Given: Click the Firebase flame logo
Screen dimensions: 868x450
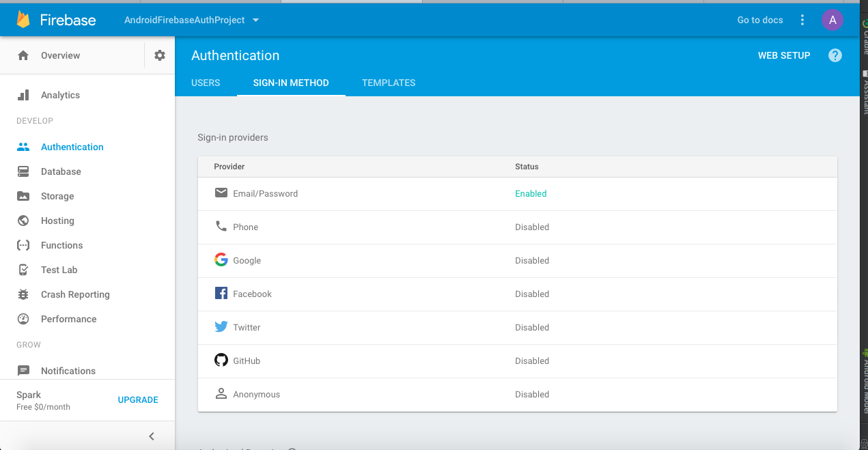Looking at the screenshot, I should [23, 20].
